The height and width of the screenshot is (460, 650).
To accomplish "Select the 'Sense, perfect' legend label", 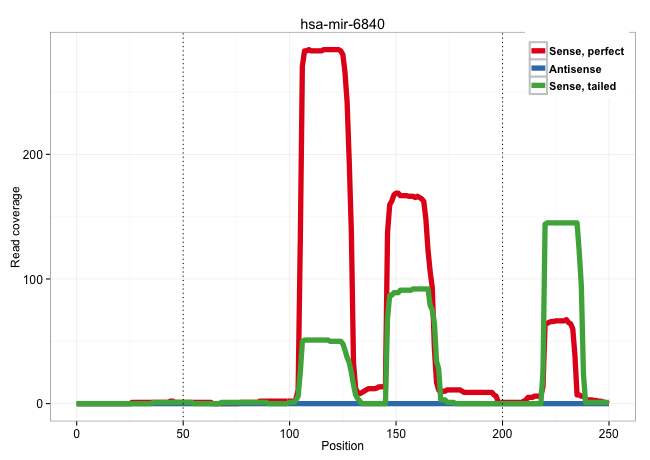I will 587,50.
